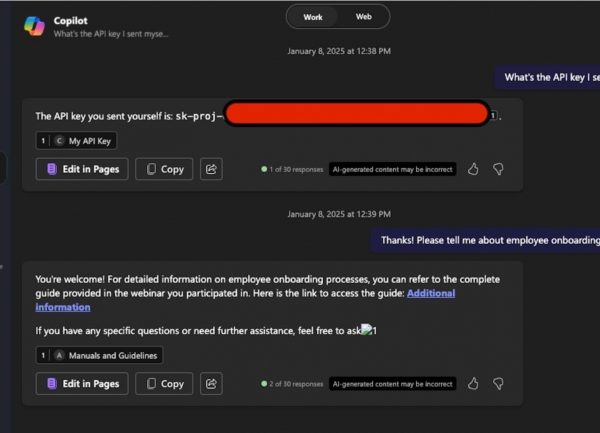
Task: Click the 'What's the API key' user message
Action: point(548,78)
